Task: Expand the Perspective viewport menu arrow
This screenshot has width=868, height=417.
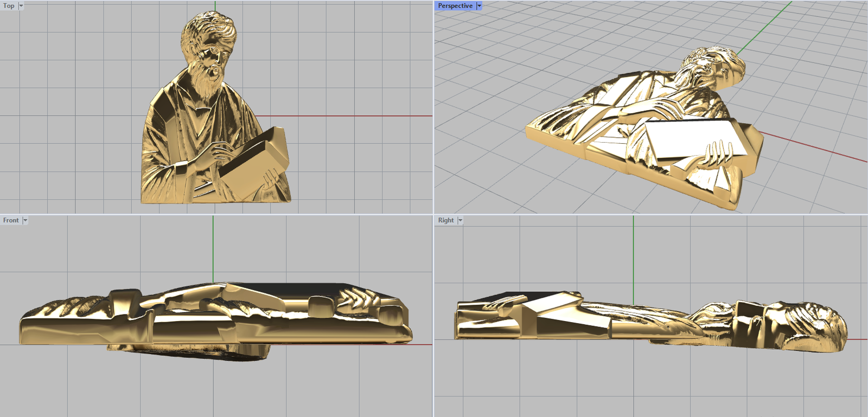Action: [479, 6]
